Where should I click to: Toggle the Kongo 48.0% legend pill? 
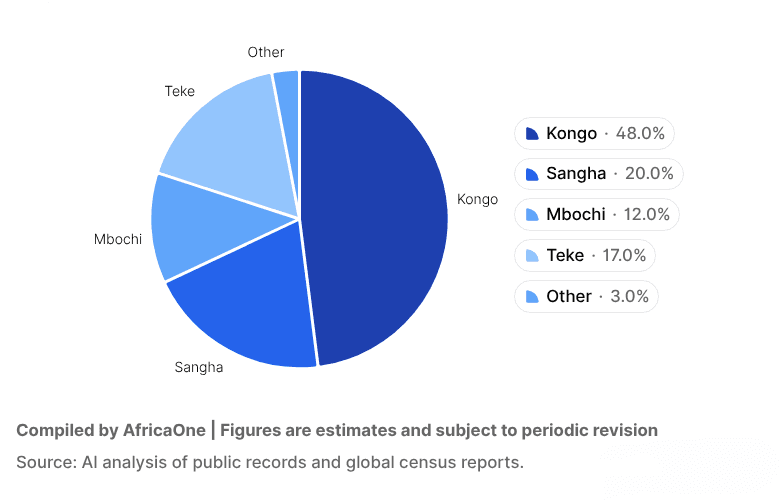[595, 134]
